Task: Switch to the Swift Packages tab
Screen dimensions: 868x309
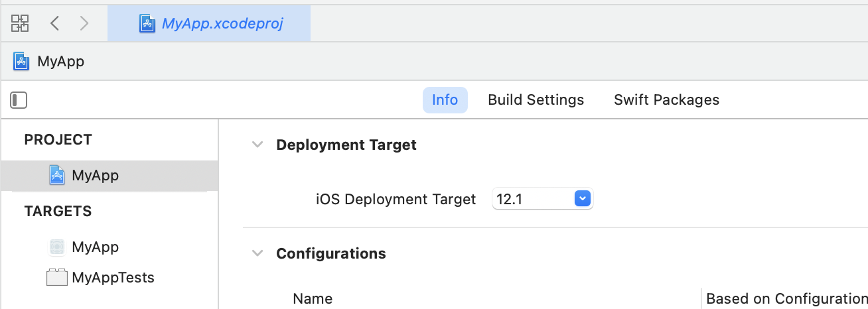Action: click(x=666, y=99)
